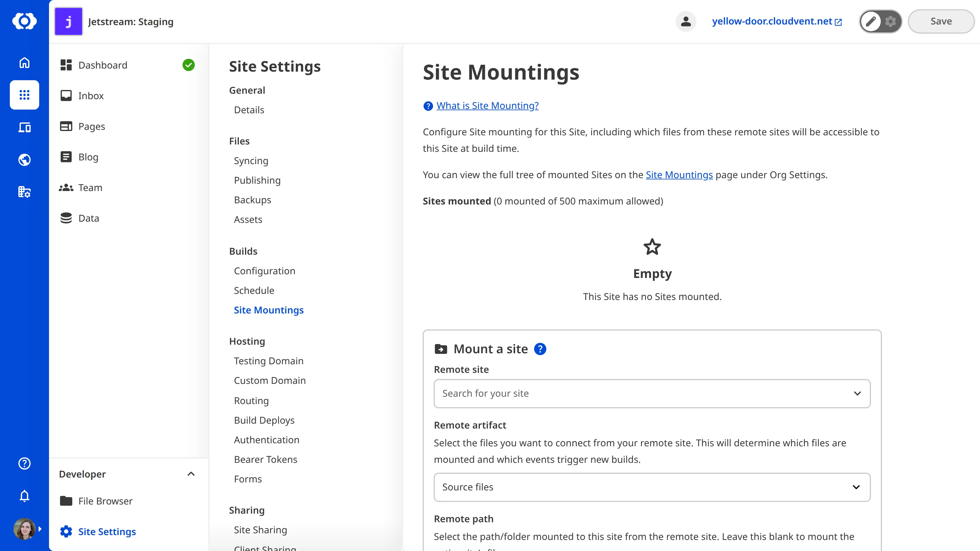Click the help icon next to Mount a site
The width and height of the screenshot is (980, 551).
[540, 349]
